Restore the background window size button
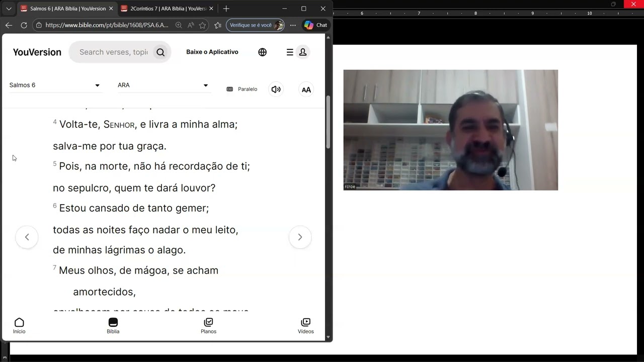644x362 pixels. [x=613, y=4]
